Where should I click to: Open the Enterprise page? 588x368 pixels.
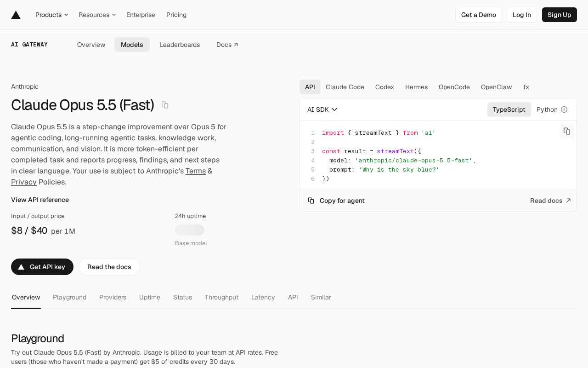coord(141,15)
